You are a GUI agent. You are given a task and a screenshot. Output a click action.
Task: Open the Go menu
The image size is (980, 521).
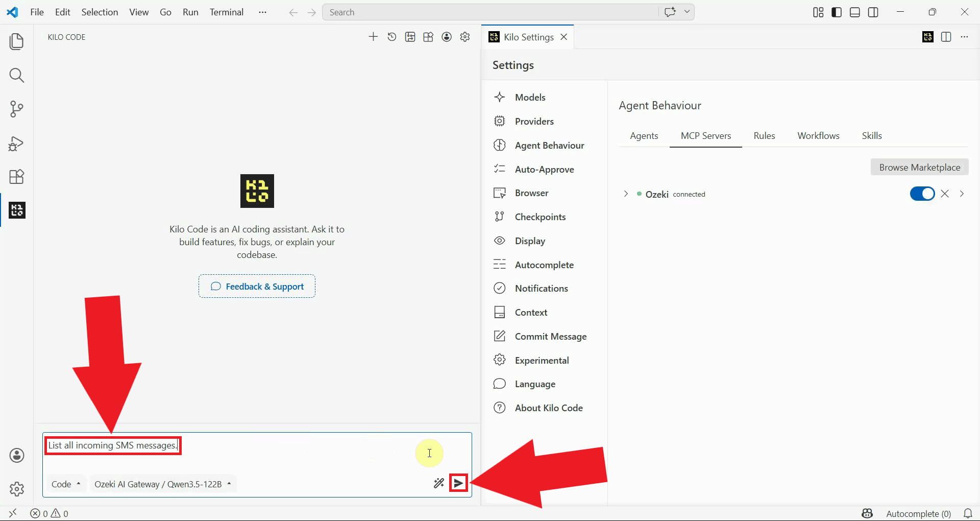pyautogui.click(x=165, y=12)
